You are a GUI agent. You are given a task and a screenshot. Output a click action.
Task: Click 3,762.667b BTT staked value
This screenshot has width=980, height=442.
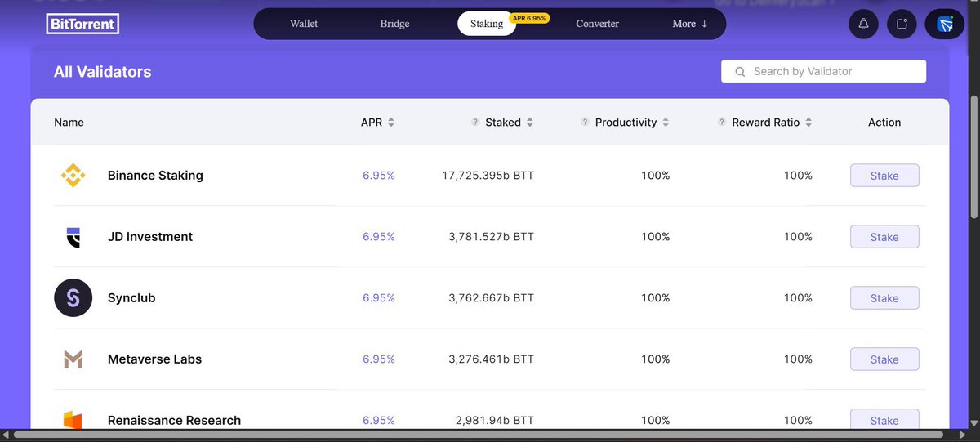tap(491, 298)
